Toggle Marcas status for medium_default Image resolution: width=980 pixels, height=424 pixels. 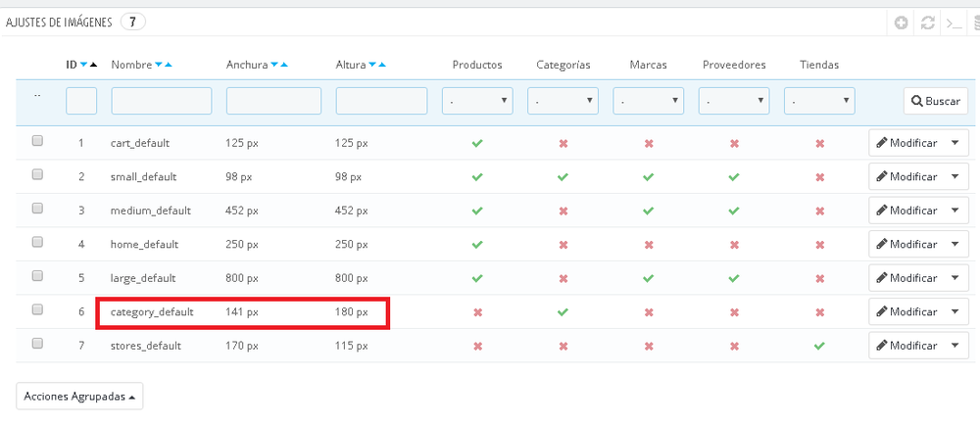(648, 211)
